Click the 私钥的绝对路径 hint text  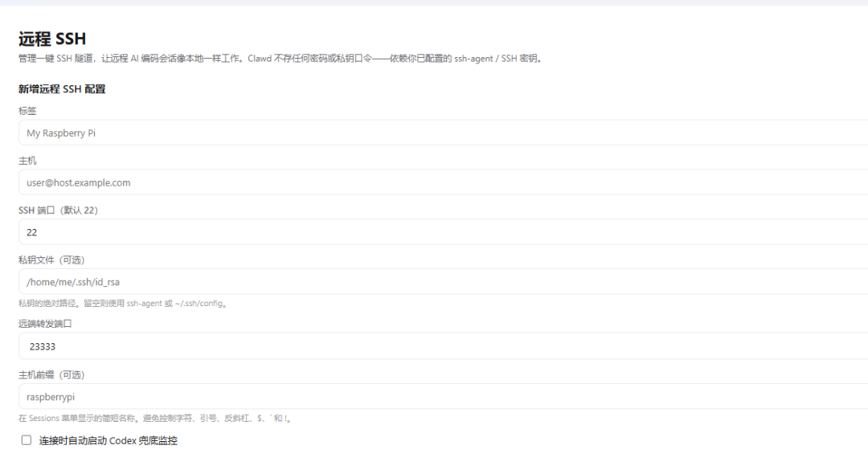pyautogui.click(x=123, y=304)
